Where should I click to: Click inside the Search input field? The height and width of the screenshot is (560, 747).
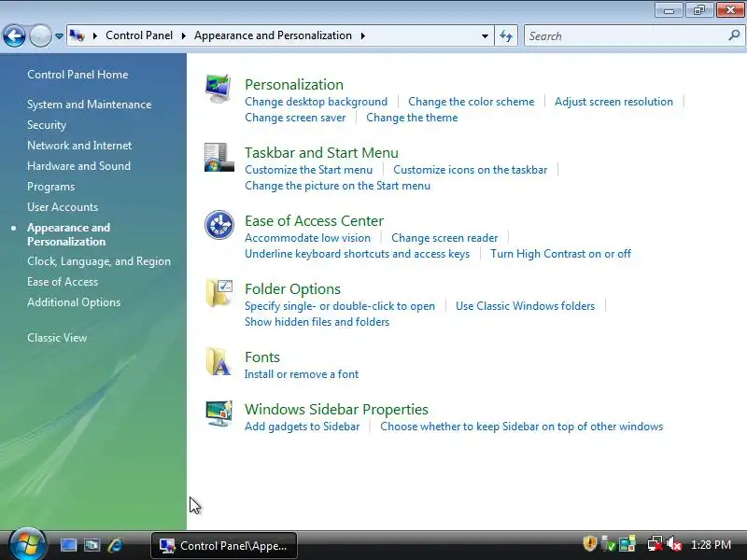627,35
